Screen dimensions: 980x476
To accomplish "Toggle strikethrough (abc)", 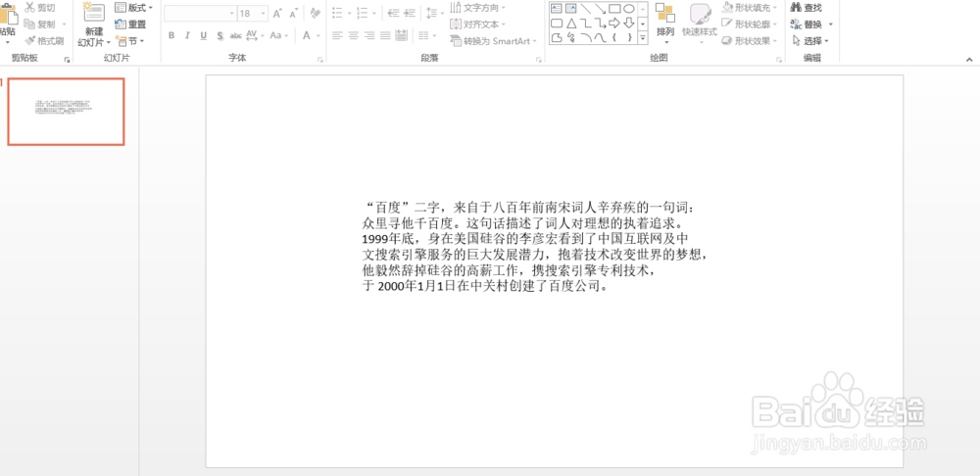I will click(235, 35).
